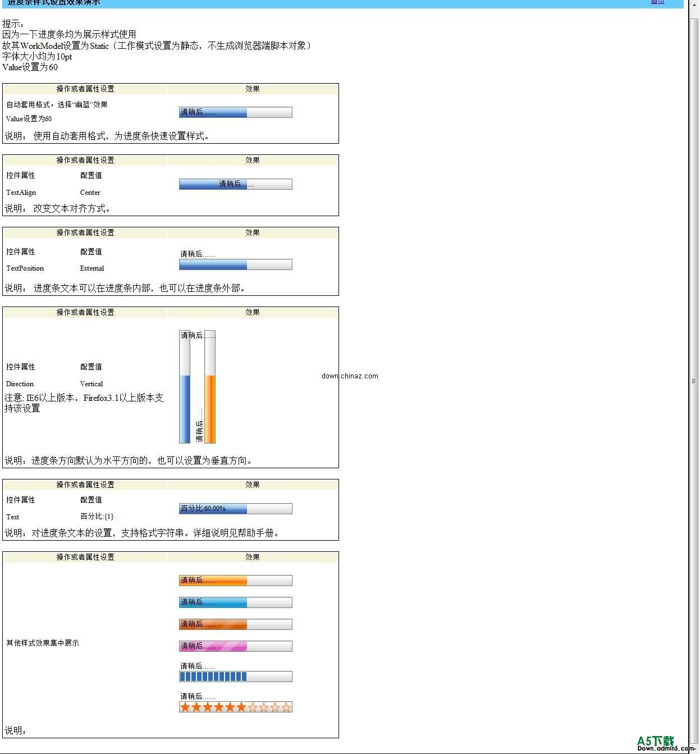The image size is (700, 754).
Task: Click the 百分比:60.00% progress bar
Action: click(x=235, y=509)
